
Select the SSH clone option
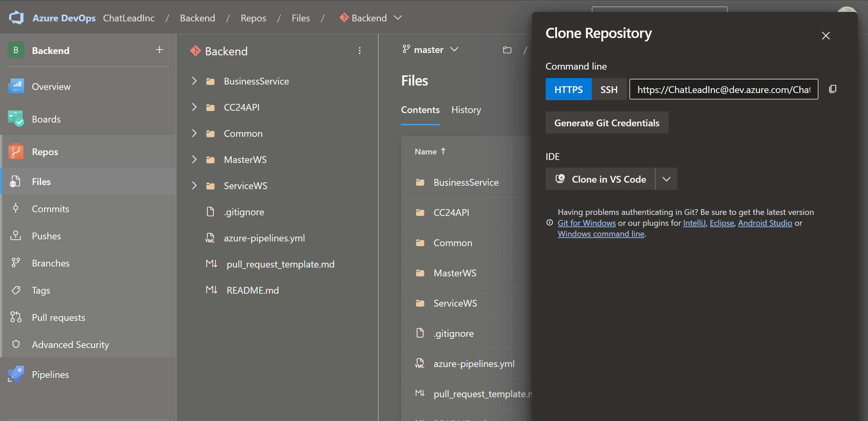pyautogui.click(x=609, y=89)
